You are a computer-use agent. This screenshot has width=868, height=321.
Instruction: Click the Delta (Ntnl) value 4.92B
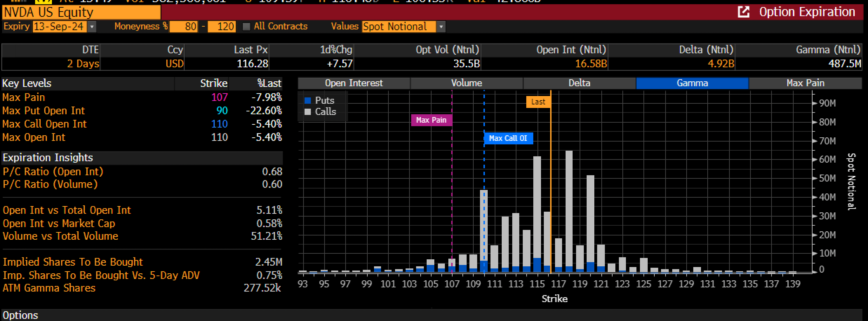point(721,64)
